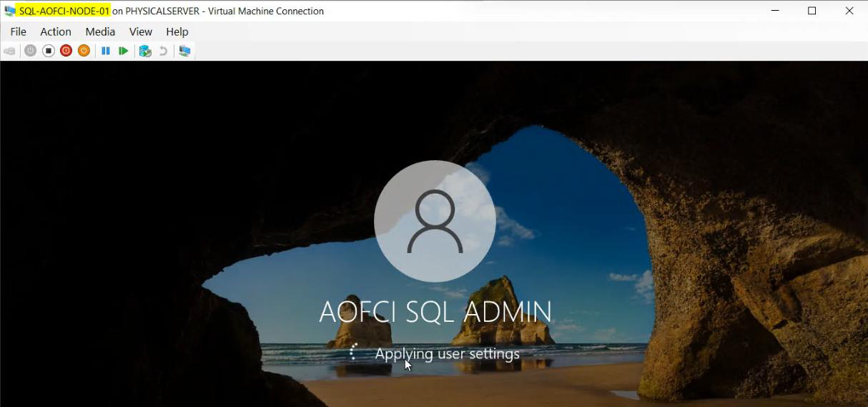Turn off the VM with the stop icon

coord(48,51)
